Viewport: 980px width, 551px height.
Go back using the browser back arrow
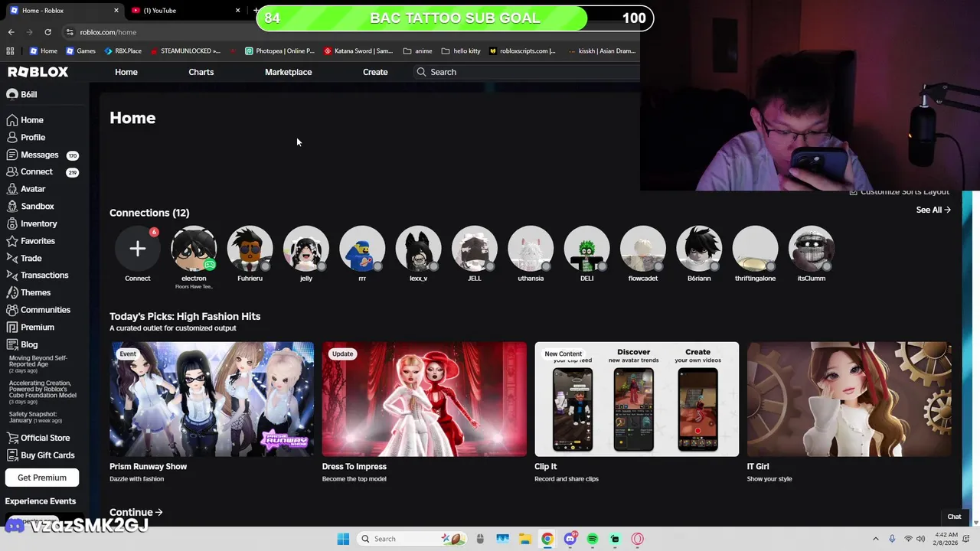pyautogui.click(x=11, y=32)
